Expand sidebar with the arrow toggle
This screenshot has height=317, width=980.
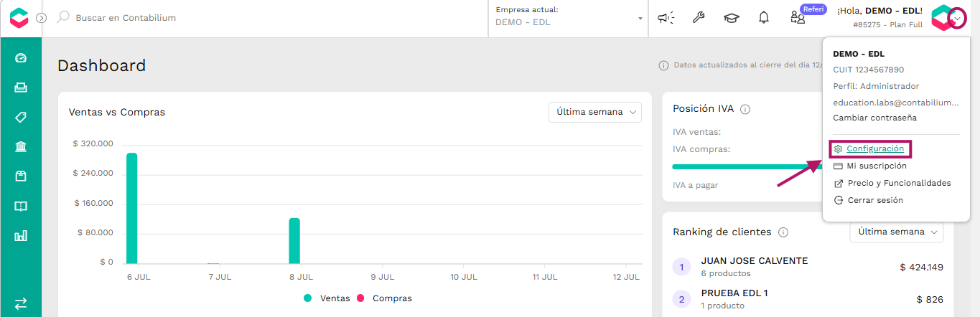[42, 18]
